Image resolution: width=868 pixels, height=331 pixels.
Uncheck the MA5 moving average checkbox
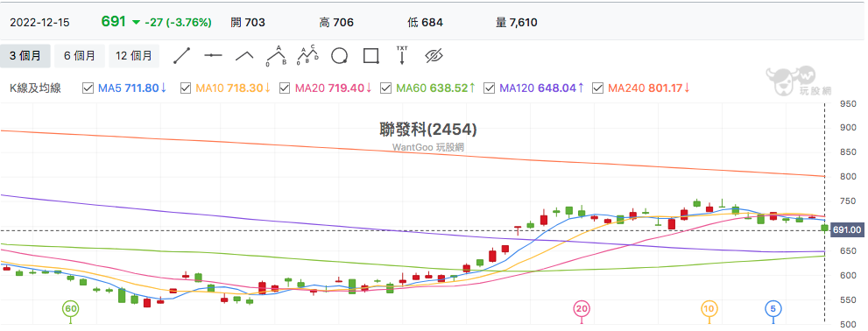pos(88,88)
